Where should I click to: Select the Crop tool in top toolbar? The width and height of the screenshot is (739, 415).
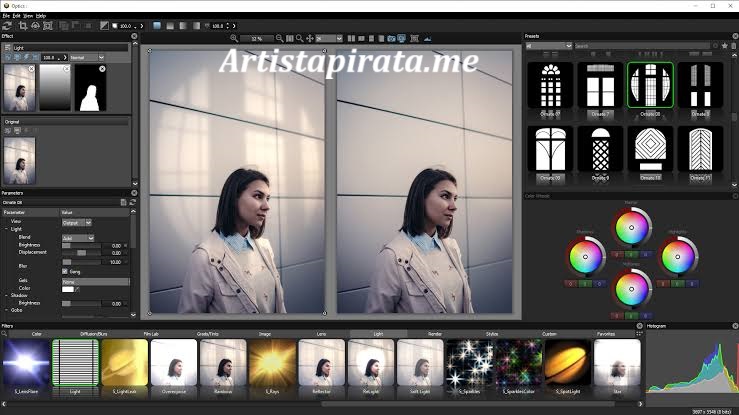tap(23, 26)
